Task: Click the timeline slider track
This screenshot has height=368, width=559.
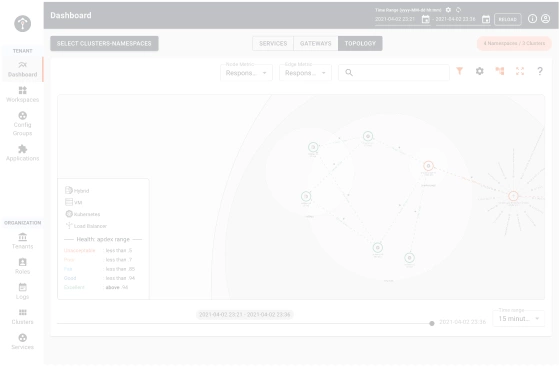Action: [244, 323]
